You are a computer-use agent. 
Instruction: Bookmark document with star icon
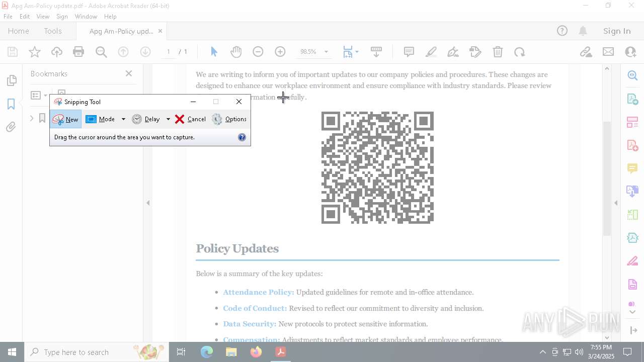tap(35, 52)
